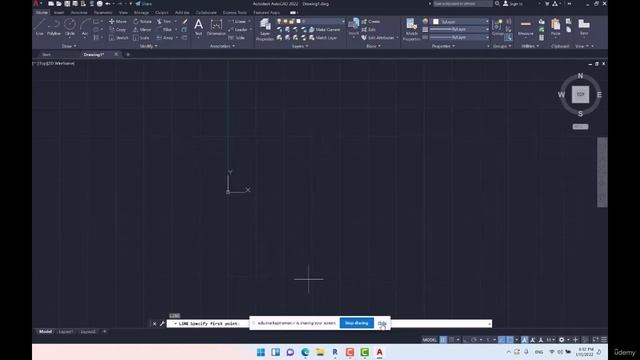Add a new drawing tab with plus
Screen dimensions: 640x360
[x=128, y=54]
